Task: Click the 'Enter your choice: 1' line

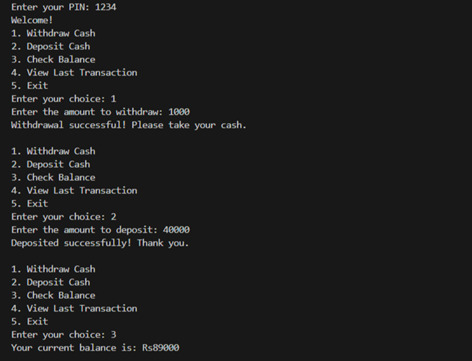Action: point(64,99)
